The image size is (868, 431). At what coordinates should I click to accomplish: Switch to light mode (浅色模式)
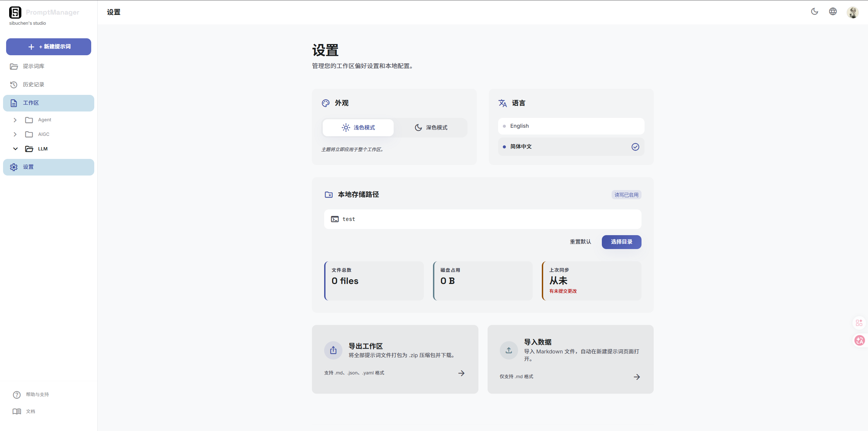point(358,128)
